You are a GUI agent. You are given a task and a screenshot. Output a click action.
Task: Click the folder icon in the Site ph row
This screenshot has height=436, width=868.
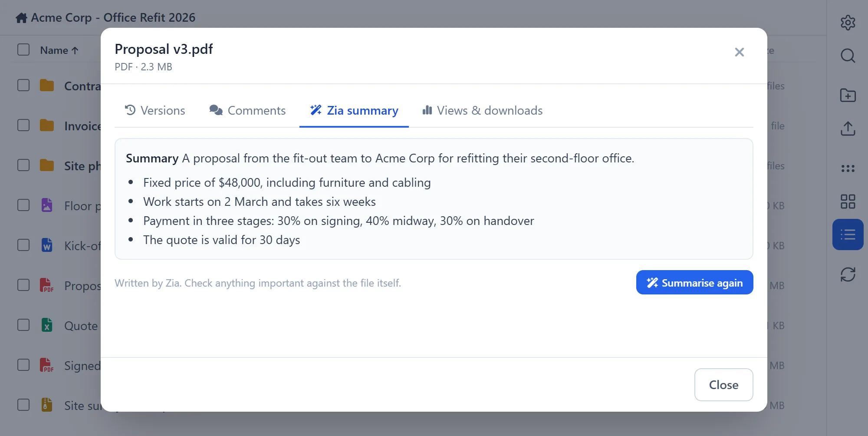tap(47, 165)
